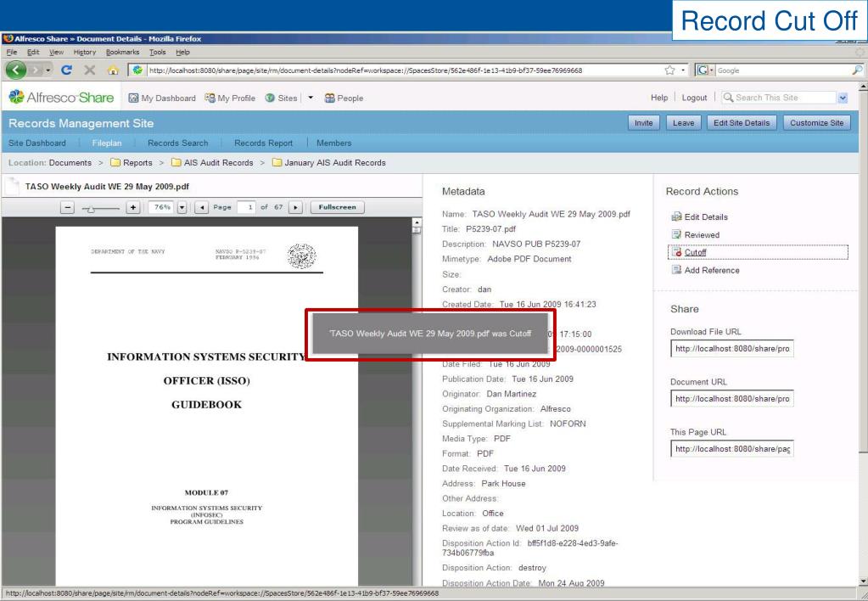Open the Bookmarks menu

click(122, 52)
